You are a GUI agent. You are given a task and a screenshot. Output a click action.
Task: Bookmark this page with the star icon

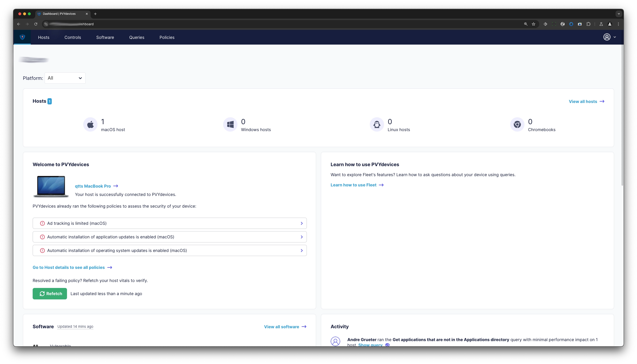(533, 24)
